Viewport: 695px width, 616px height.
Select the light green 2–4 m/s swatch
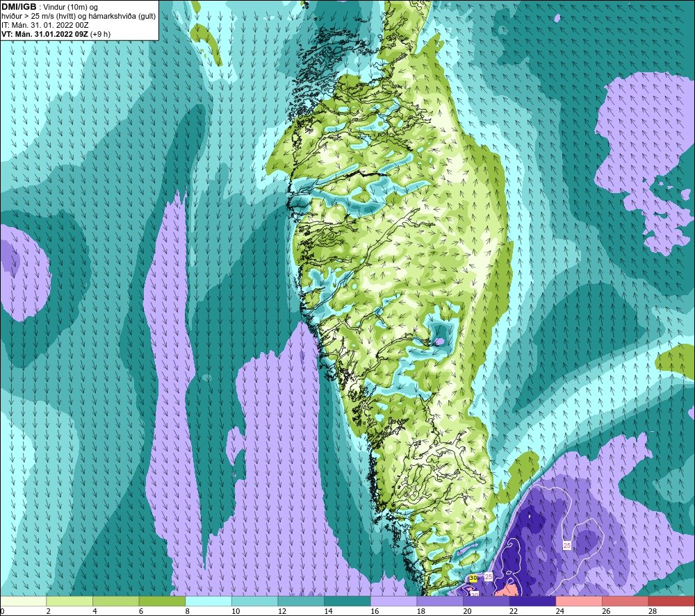tap(69, 601)
